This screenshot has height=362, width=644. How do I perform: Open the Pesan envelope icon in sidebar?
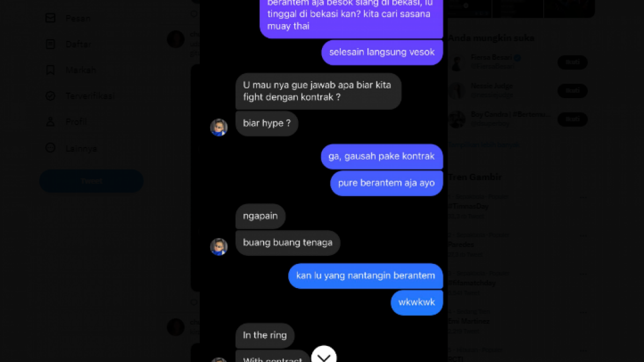tap(50, 18)
